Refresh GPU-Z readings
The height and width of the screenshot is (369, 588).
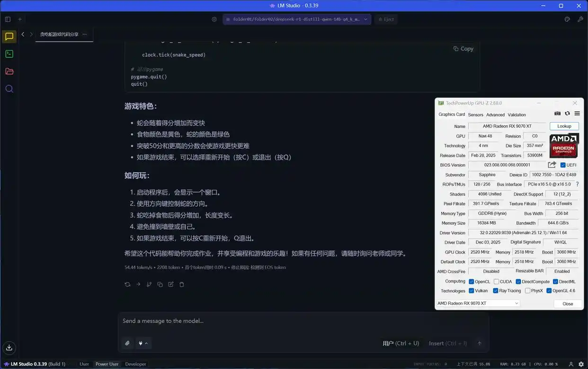[567, 114]
